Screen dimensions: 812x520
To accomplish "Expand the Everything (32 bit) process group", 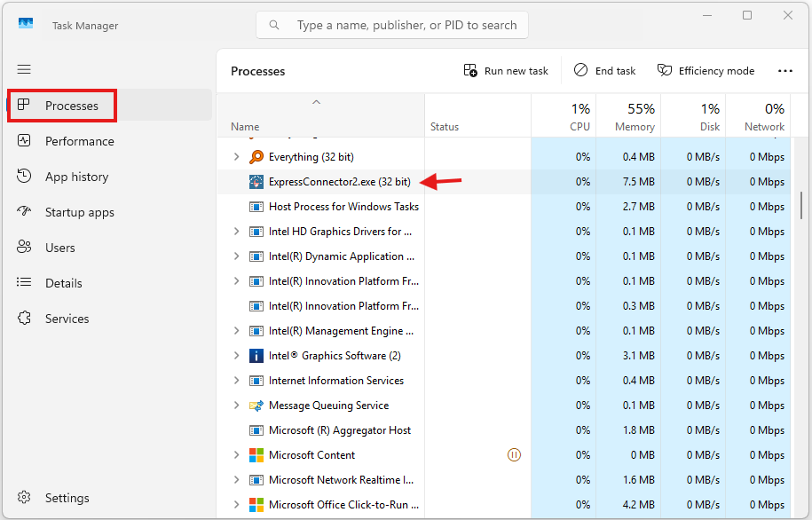I will 236,157.
